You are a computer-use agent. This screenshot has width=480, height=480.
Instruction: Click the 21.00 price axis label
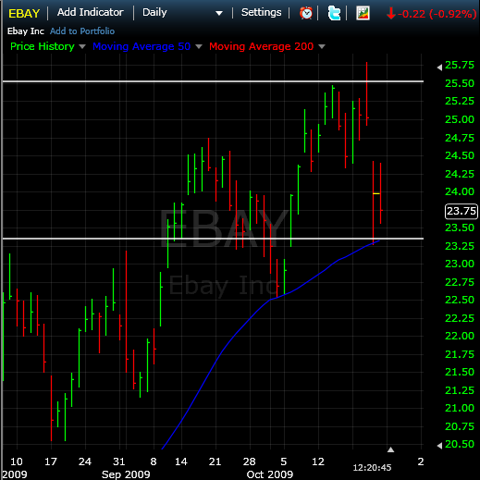tap(460, 408)
